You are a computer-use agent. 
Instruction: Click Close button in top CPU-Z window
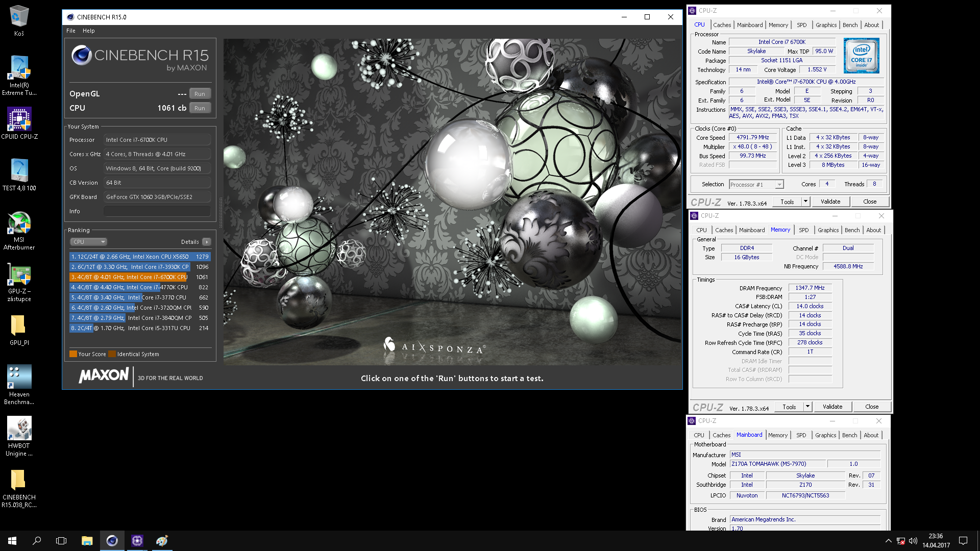point(870,202)
